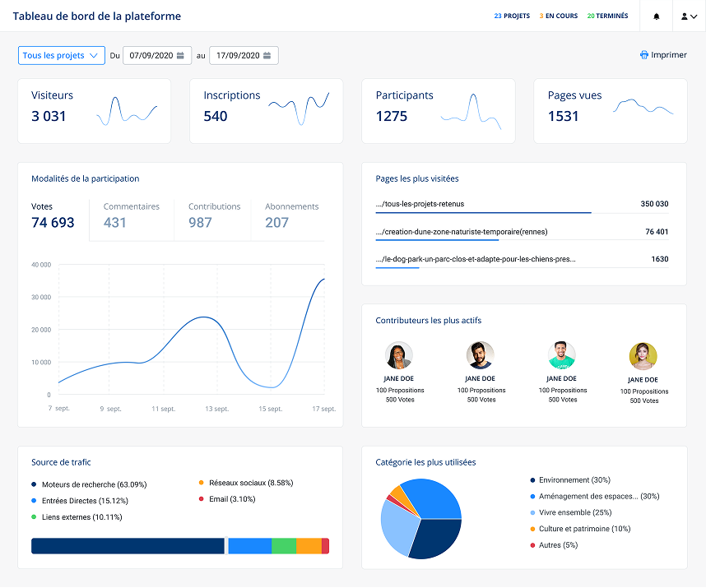Select the Votes metric tab
The image size is (706, 588).
pyautogui.click(x=51, y=214)
